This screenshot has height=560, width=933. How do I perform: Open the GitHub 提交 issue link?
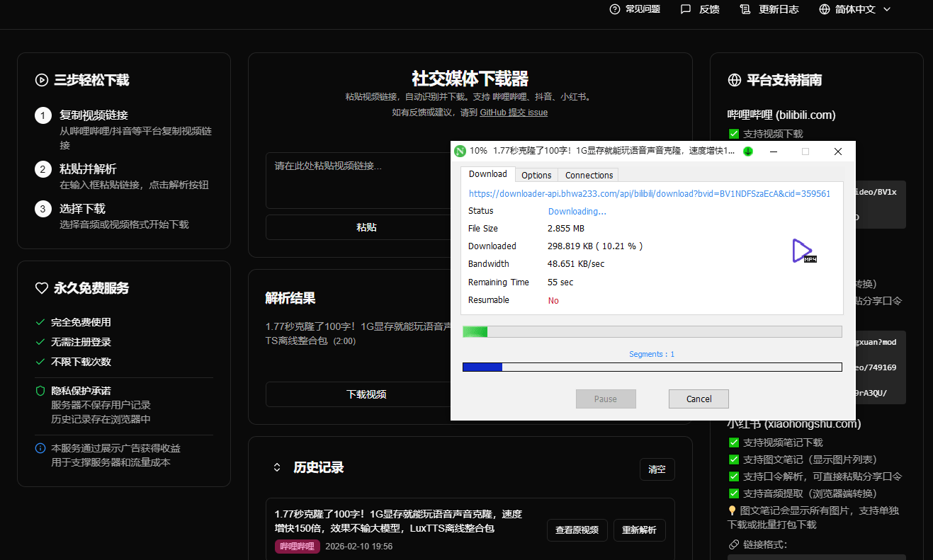point(513,112)
